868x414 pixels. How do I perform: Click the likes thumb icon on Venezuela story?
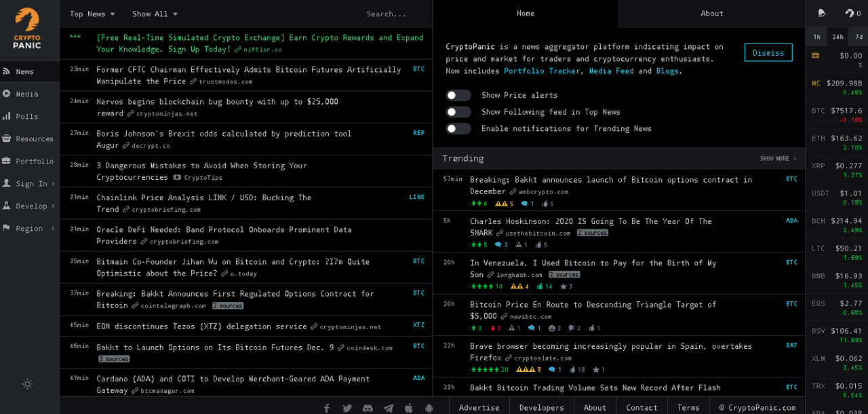tap(545, 286)
